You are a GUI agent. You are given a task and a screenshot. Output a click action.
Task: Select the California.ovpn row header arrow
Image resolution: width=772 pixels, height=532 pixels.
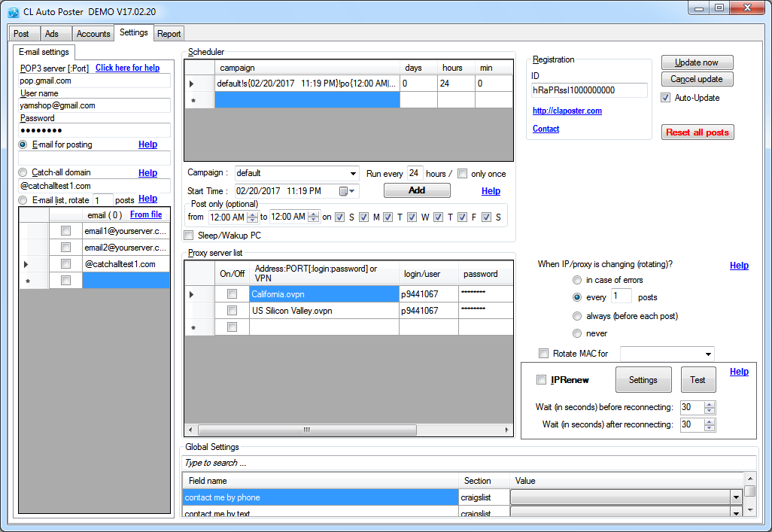pyautogui.click(x=192, y=294)
